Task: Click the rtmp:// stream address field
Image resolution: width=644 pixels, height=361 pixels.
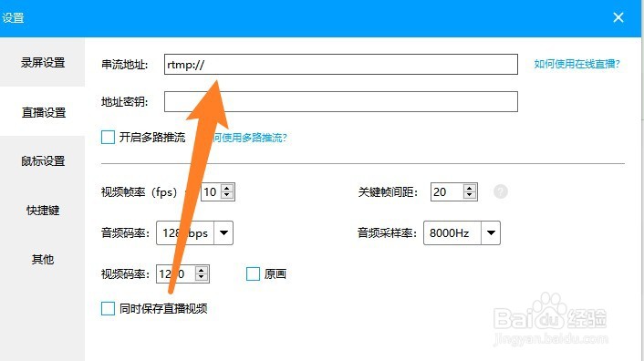Action: [x=341, y=65]
